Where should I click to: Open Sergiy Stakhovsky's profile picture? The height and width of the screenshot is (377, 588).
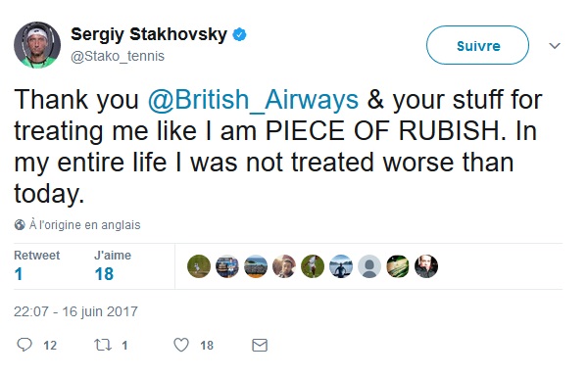pos(37,45)
